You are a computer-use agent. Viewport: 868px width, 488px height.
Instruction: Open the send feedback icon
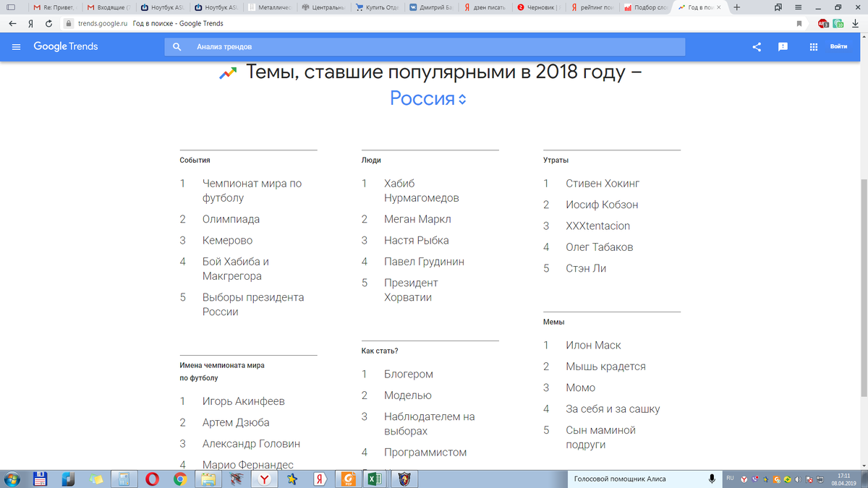pyautogui.click(x=783, y=47)
